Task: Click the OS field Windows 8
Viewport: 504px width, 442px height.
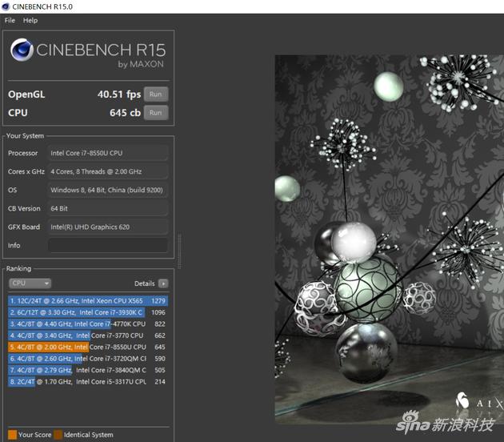Action: 108,190
